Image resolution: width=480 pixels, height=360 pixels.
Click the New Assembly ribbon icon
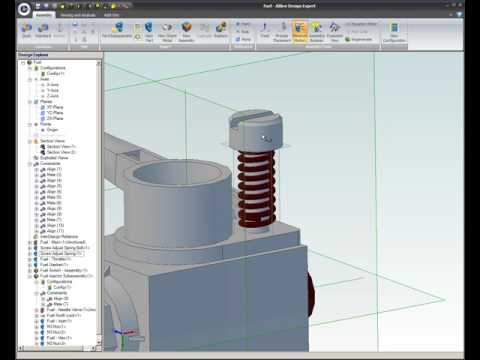pos(186,32)
